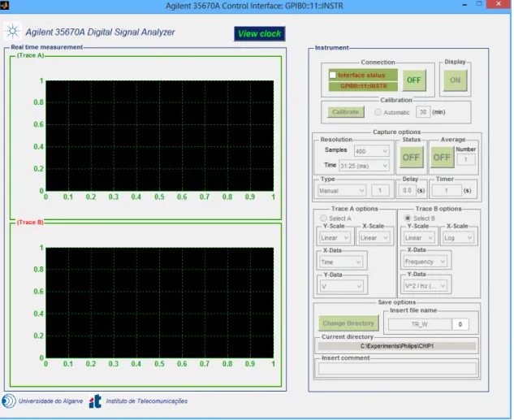Click the Instituto de Telecomunicações 'it' logo
This screenshot has width=514, height=420.
pos(95,401)
